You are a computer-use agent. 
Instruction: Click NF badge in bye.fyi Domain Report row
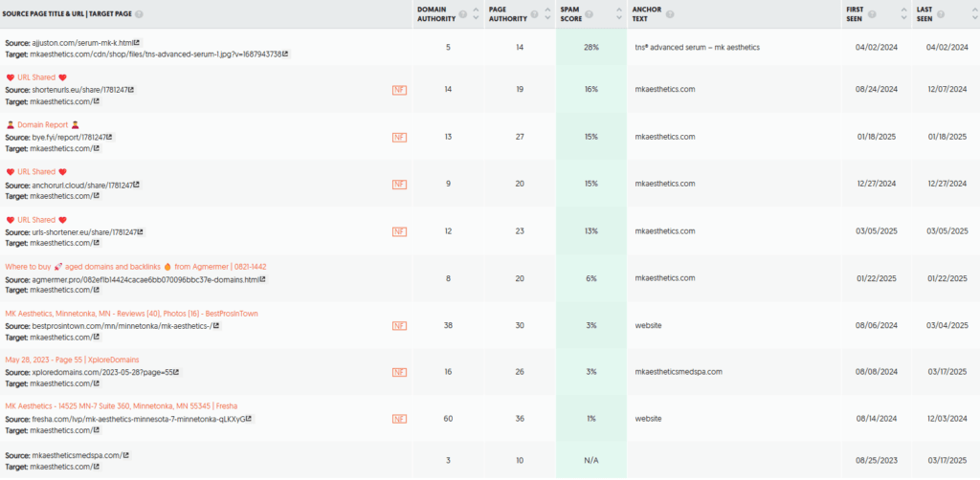399,138
